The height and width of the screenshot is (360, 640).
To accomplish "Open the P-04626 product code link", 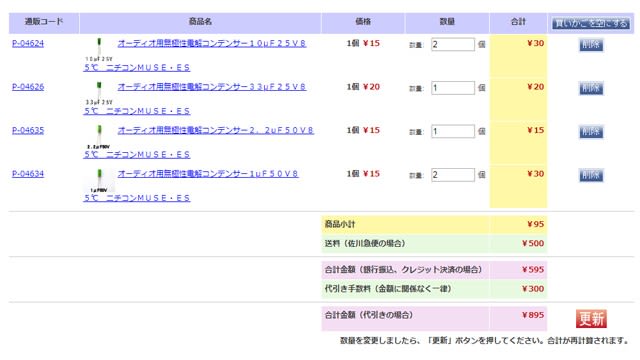I will tap(28, 87).
